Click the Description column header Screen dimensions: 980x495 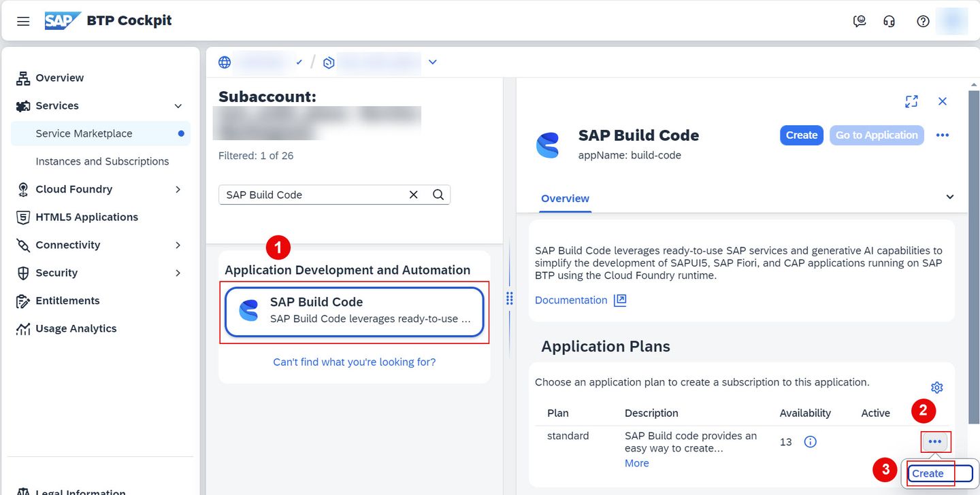[x=651, y=413]
